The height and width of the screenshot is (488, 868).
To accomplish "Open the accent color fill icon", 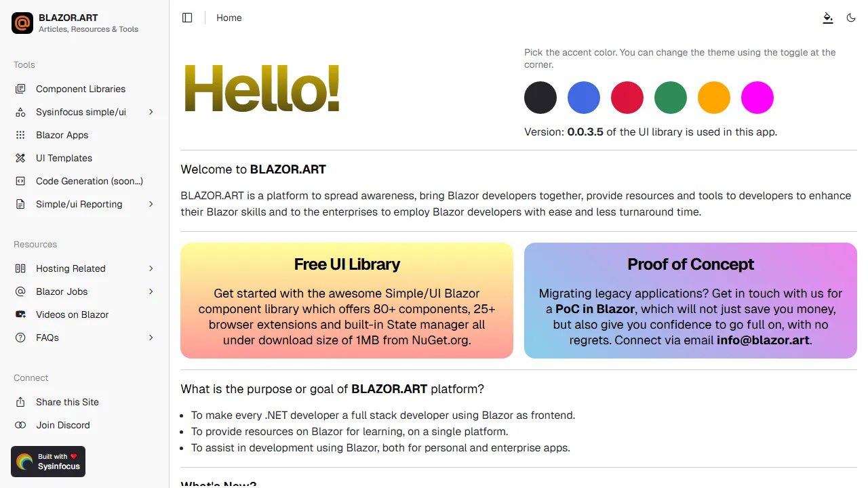I will [828, 18].
